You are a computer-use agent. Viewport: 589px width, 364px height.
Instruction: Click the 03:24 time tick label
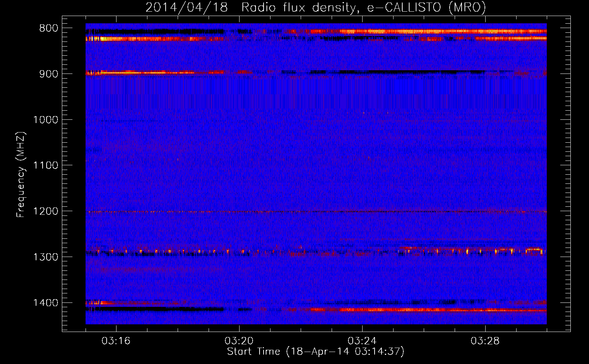tap(362, 341)
